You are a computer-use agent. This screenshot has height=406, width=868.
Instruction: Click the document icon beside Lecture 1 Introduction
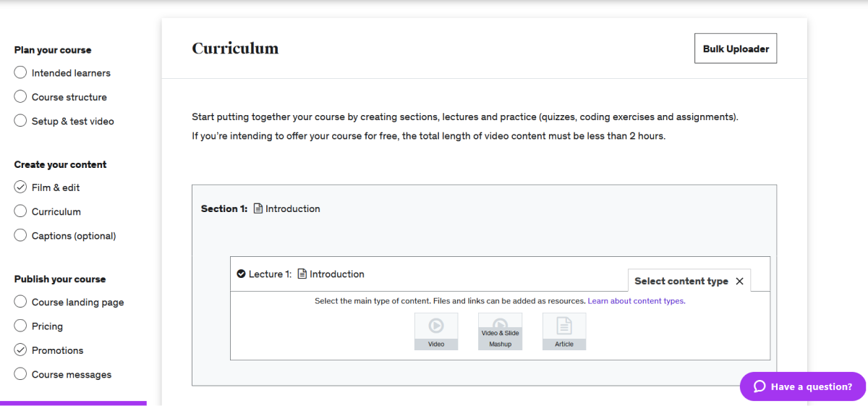tap(302, 274)
